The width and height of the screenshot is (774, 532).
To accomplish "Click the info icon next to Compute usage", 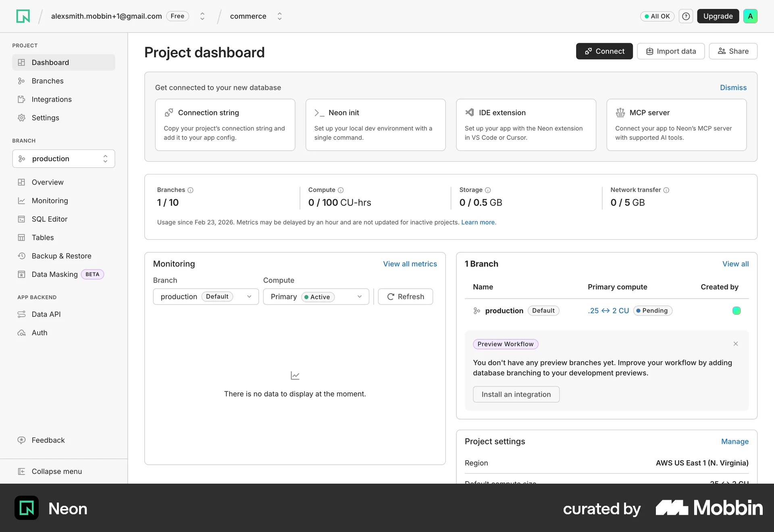I will [341, 190].
